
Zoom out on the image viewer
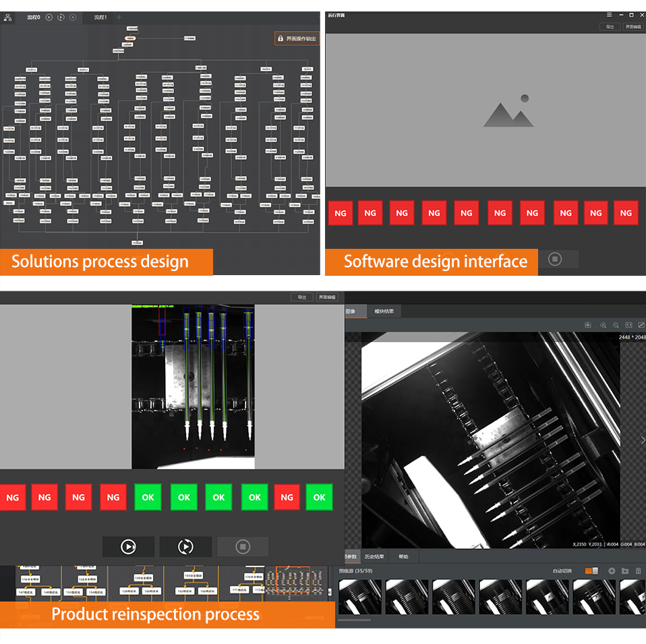[x=616, y=325]
